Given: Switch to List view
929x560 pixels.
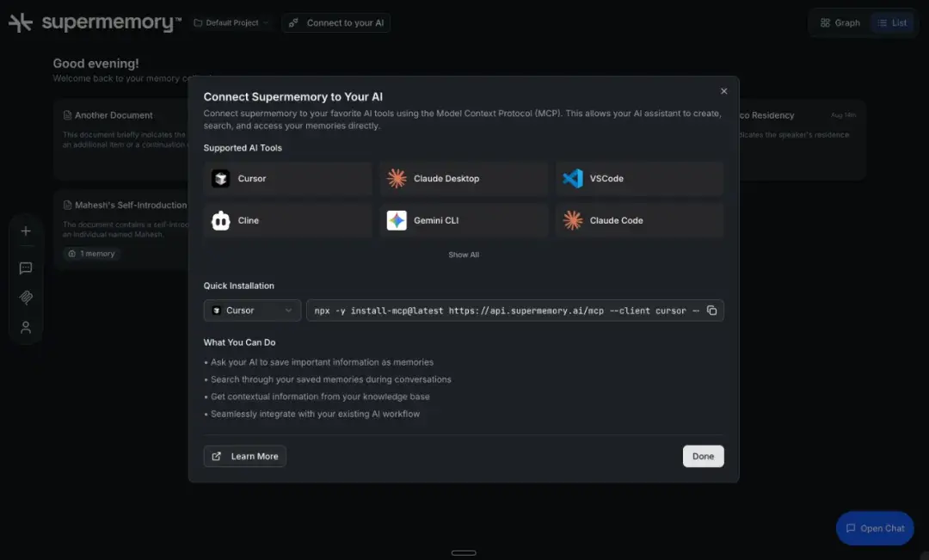Looking at the screenshot, I should (892, 22).
